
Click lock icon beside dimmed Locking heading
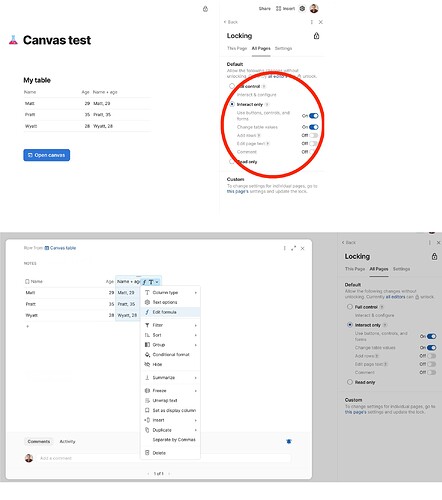pos(434,256)
